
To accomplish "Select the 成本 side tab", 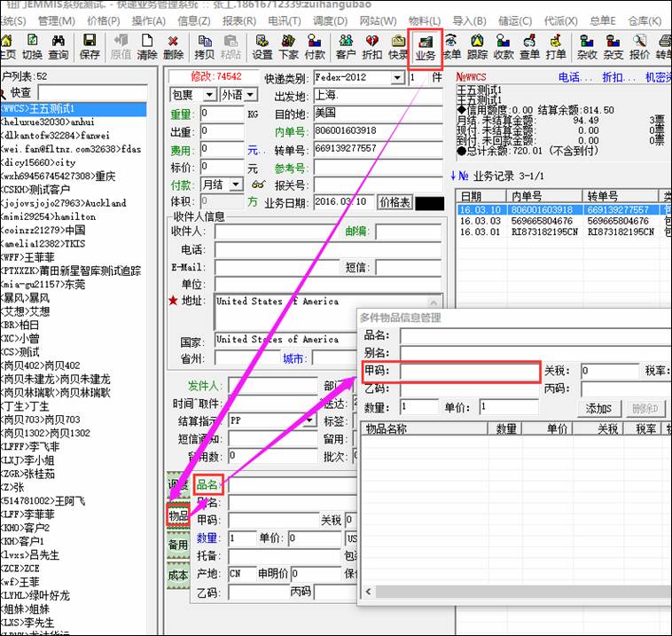I will coord(178,575).
